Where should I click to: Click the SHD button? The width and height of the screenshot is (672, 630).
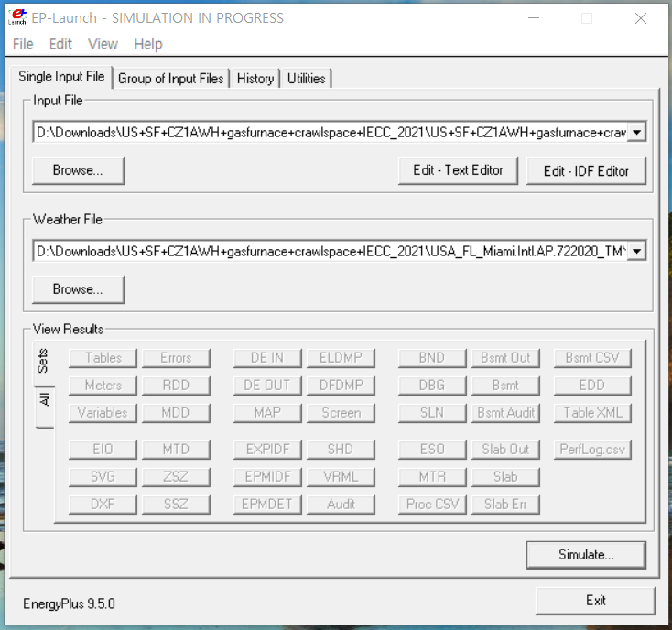[341, 450]
